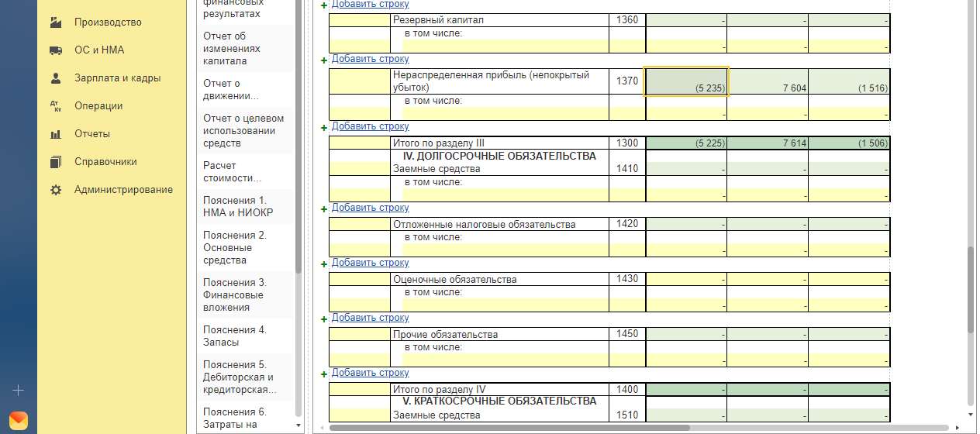Screen dimensions: 980x434
Task: Click the orange envelope icon in the sidebar
Action: click(x=19, y=421)
